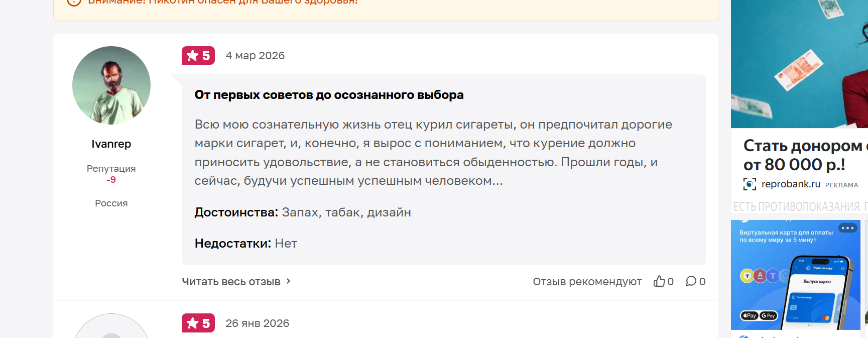Image resolution: width=868 pixels, height=338 pixels.
Task: Click the Apple Pay badge in the card ad
Action: point(750,315)
